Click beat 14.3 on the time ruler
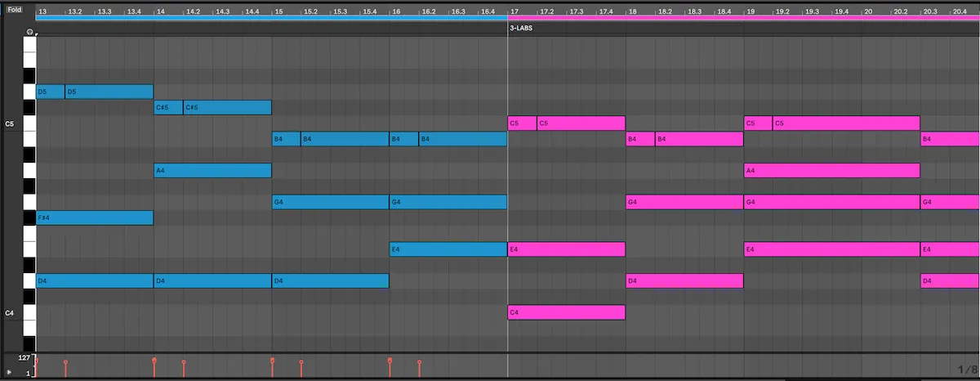The height and width of the screenshot is (381, 980). click(222, 12)
